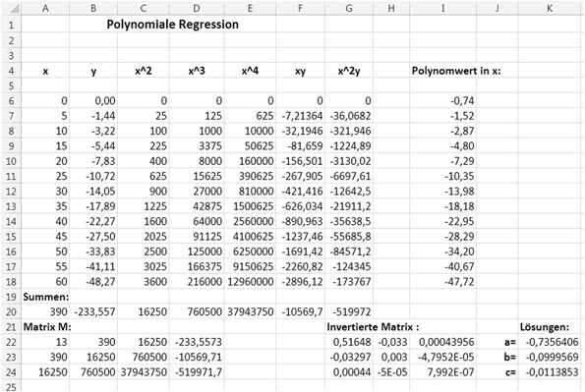Select row 1 header
The width and height of the screenshot is (585, 392).
tap(11, 25)
